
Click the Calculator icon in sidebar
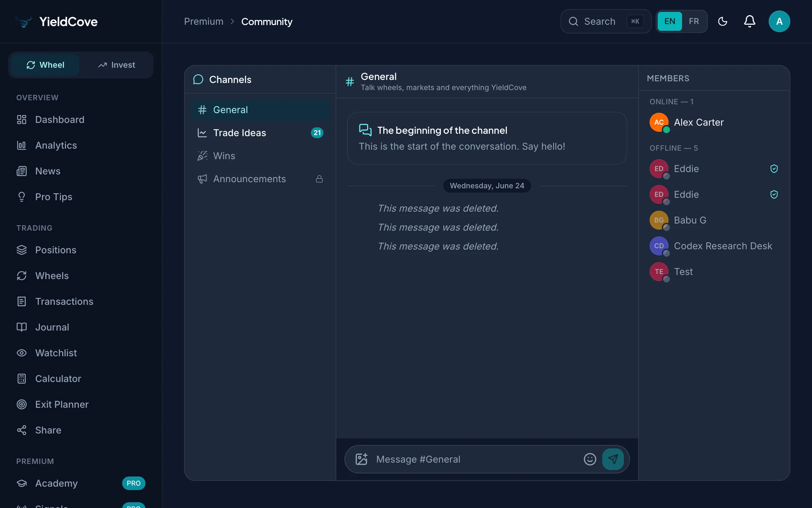pos(22,379)
